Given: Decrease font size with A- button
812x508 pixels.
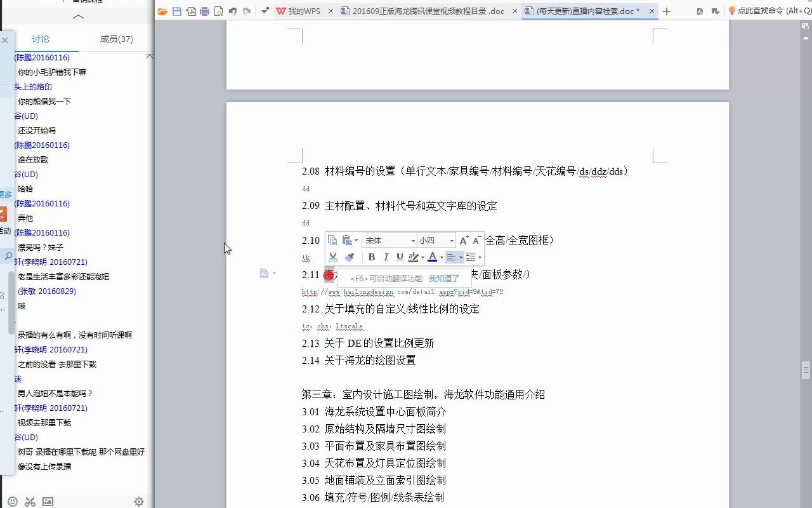Looking at the screenshot, I should click(478, 240).
